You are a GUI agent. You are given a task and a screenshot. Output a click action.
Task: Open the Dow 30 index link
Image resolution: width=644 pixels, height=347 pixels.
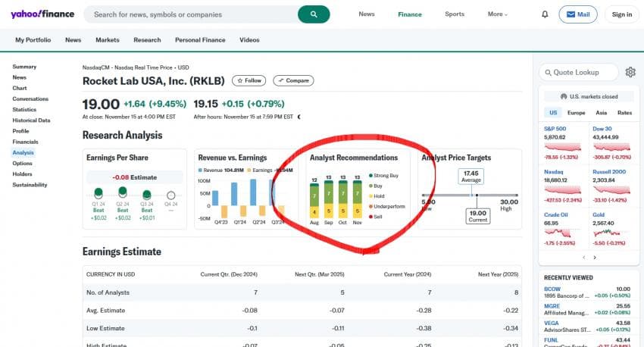pos(602,129)
